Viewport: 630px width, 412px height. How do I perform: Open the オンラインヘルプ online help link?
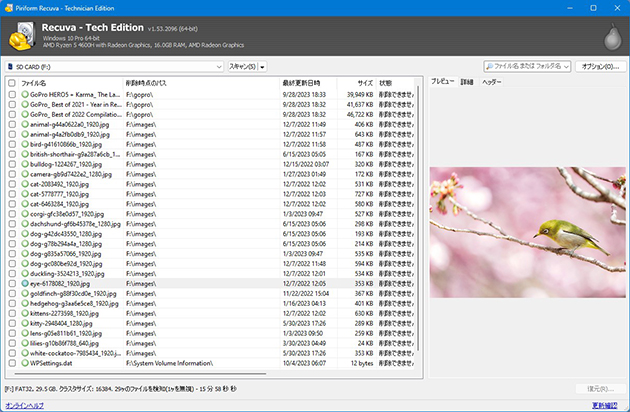[25, 405]
